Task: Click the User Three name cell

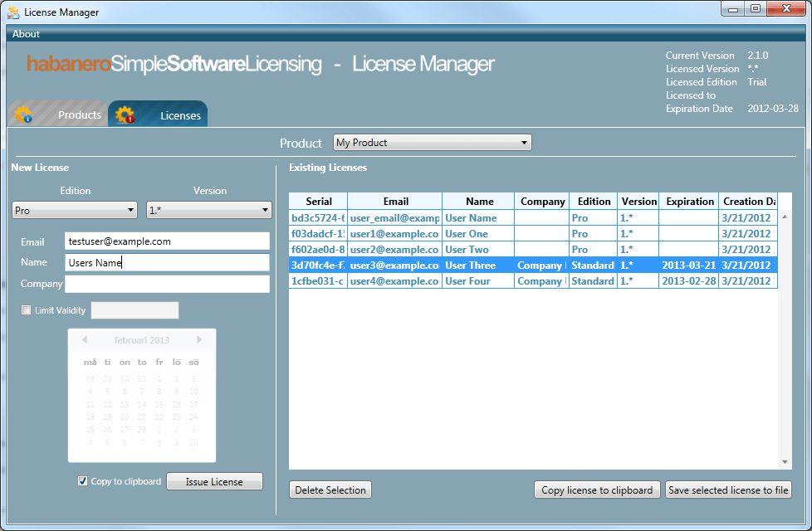Action: pos(478,265)
